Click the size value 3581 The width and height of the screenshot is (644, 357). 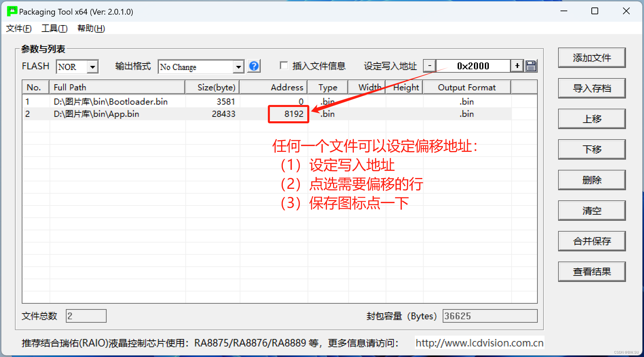click(226, 102)
